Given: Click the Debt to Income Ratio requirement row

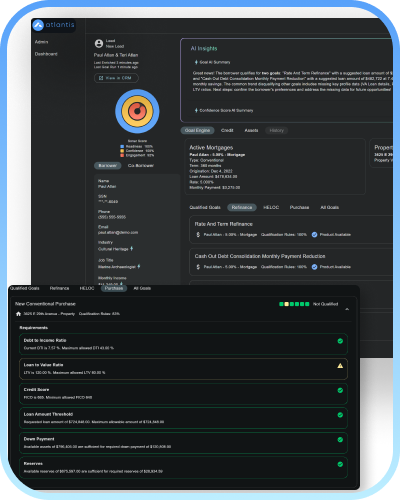Looking at the screenshot, I should click(x=183, y=344).
